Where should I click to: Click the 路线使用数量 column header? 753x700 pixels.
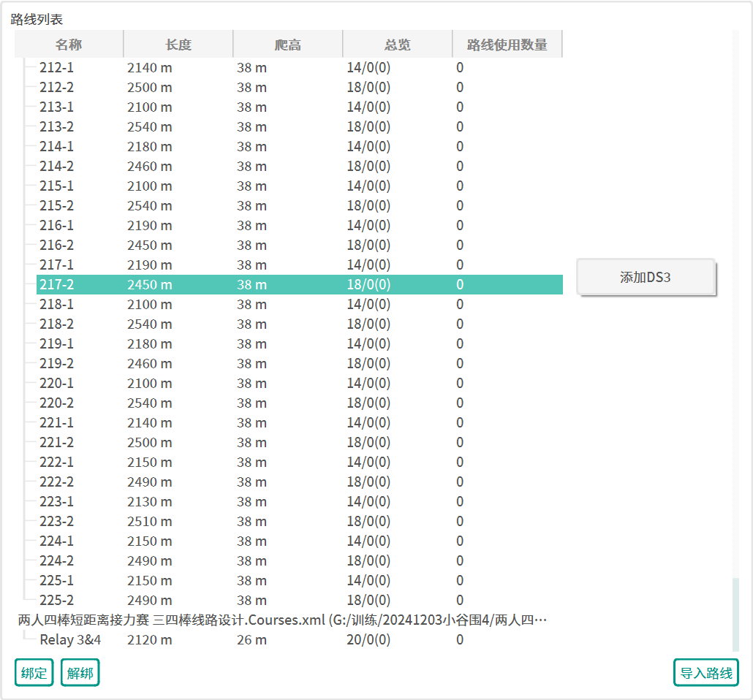[507, 45]
